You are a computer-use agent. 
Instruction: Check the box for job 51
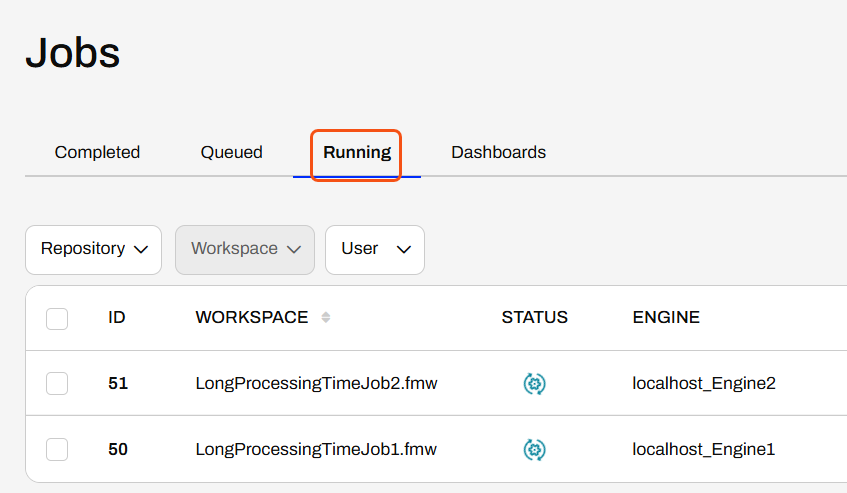coord(57,384)
